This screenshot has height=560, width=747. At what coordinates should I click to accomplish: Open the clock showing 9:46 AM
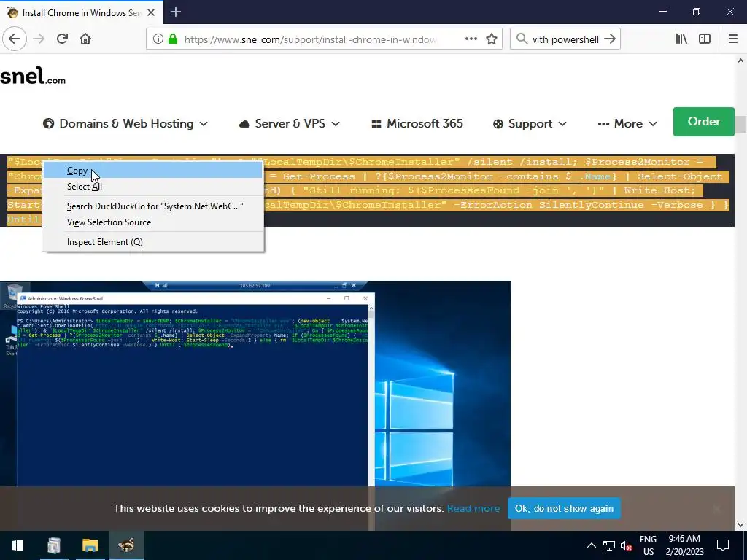click(x=684, y=545)
